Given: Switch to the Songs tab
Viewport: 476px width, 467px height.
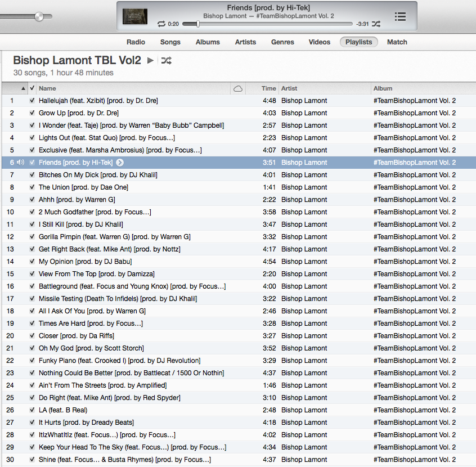Looking at the screenshot, I should pos(170,42).
